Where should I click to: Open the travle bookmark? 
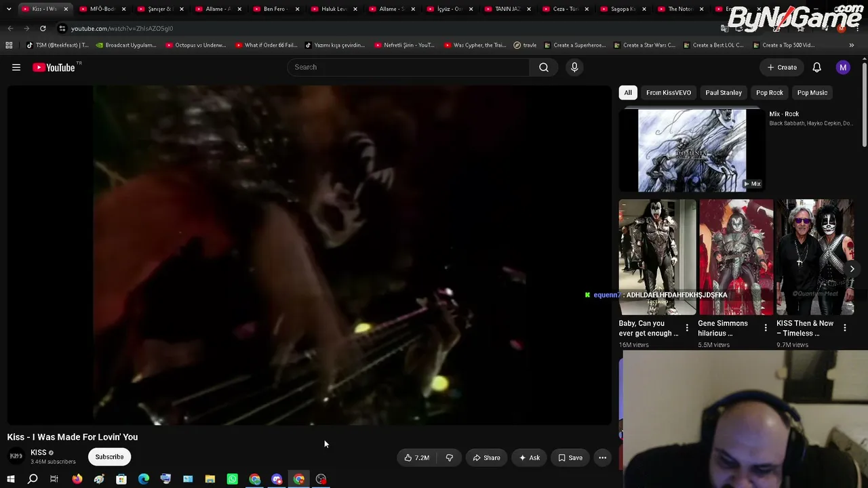click(525, 45)
